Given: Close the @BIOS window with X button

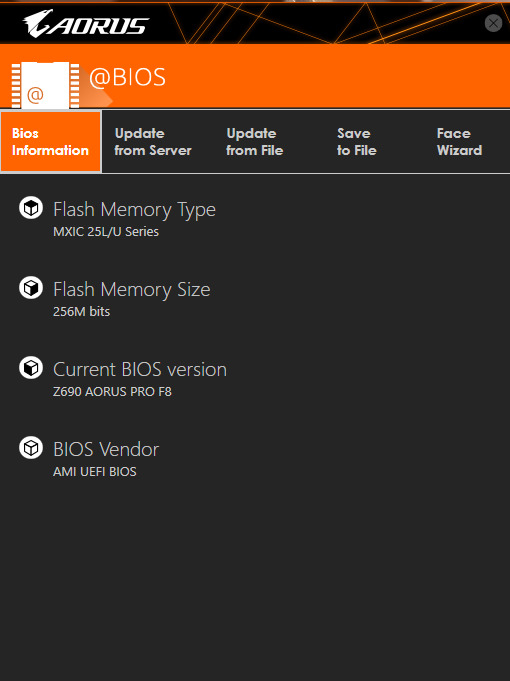Looking at the screenshot, I should click(x=493, y=23).
